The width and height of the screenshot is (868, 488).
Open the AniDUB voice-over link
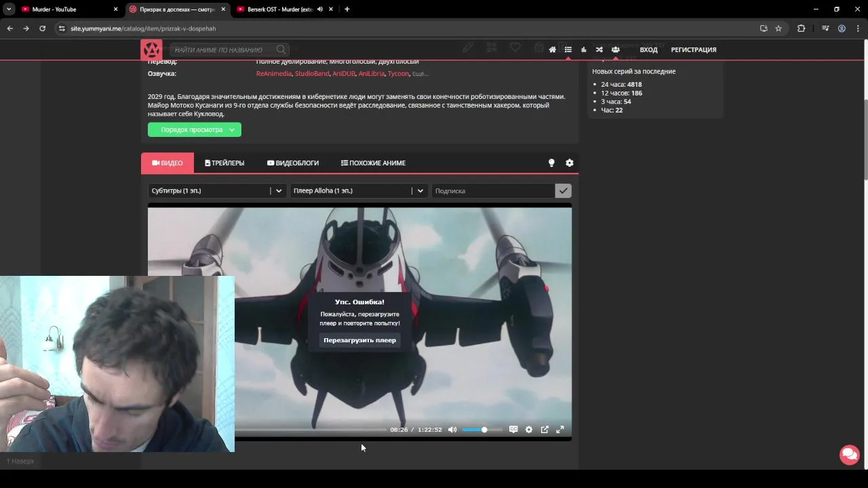pos(344,73)
